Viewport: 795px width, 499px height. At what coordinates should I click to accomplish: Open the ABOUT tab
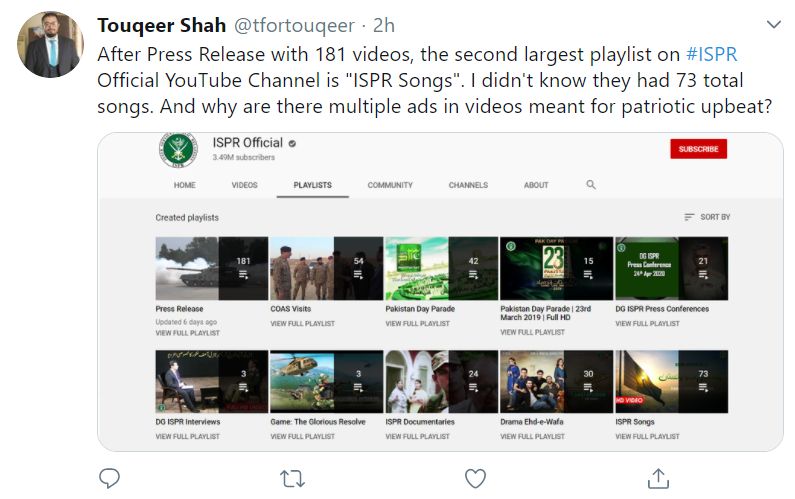pyautogui.click(x=536, y=185)
